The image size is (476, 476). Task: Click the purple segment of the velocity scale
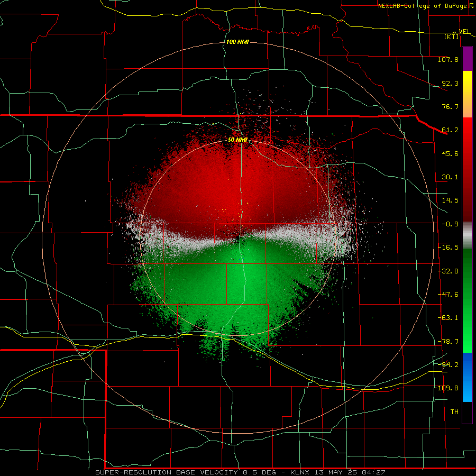pyautogui.click(x=467, y=59)
